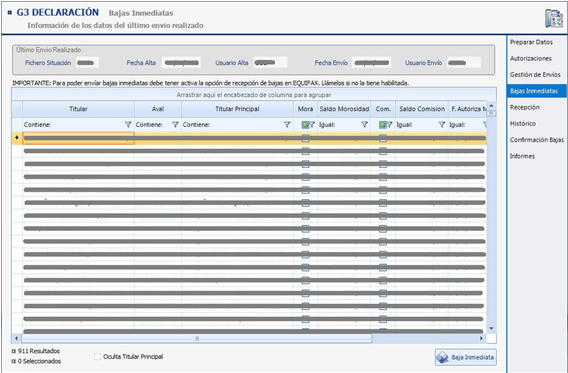Open filter funnel for Saldo Morosidad column
The width and height of the screenshot is (568, 373).
364,125
